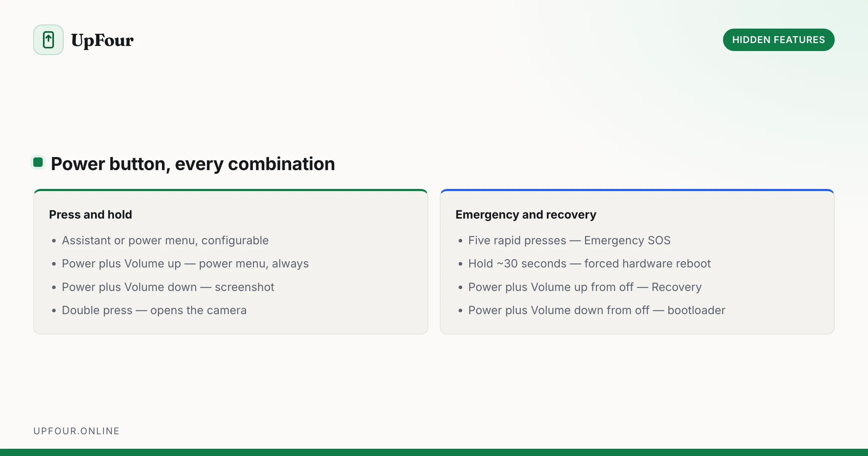
Task: Click the UpFour brand name text
Action: [102, 40]
